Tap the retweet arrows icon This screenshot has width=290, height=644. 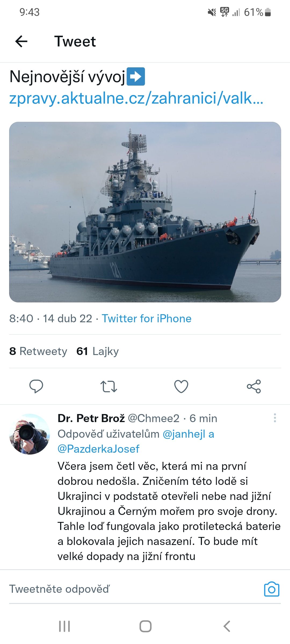pyautogui.click(x=108, y=386)
